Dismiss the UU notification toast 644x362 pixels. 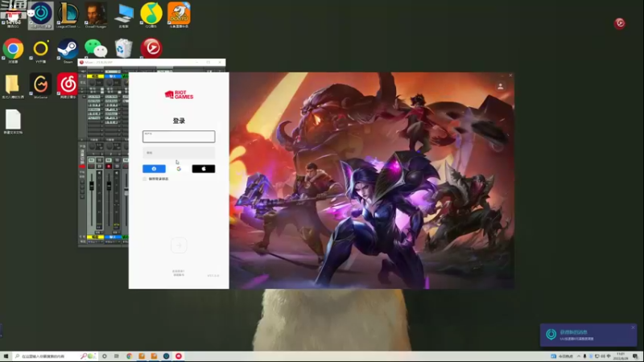point(633,327)
